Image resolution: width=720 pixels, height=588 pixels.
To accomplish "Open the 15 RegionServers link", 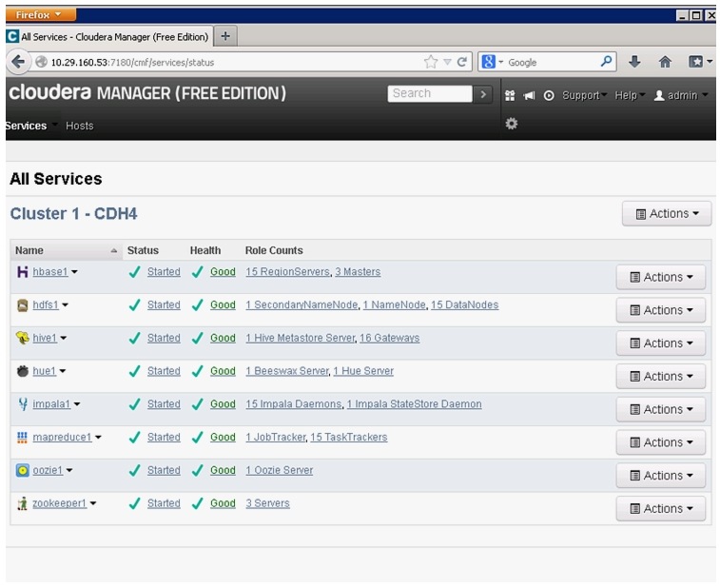I will 287,272.
